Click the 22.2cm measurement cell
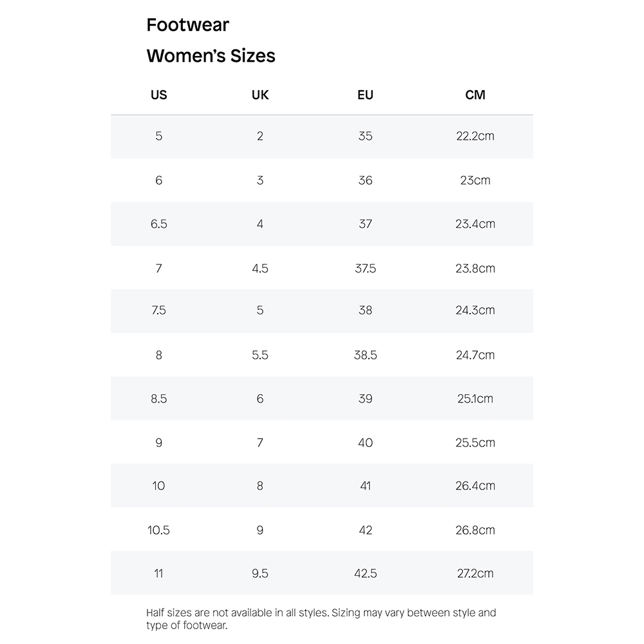Viewport: 644px width, 644px height. 475,136
